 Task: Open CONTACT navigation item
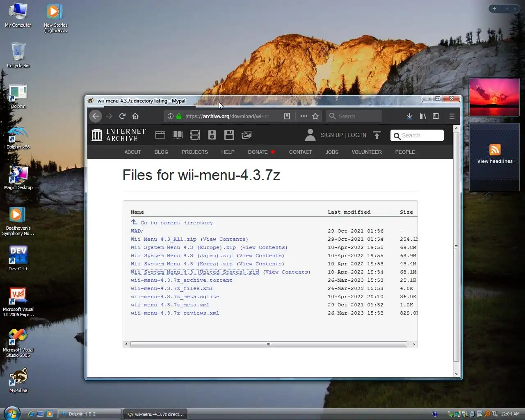pyautogui.click(x=301, y=152)
